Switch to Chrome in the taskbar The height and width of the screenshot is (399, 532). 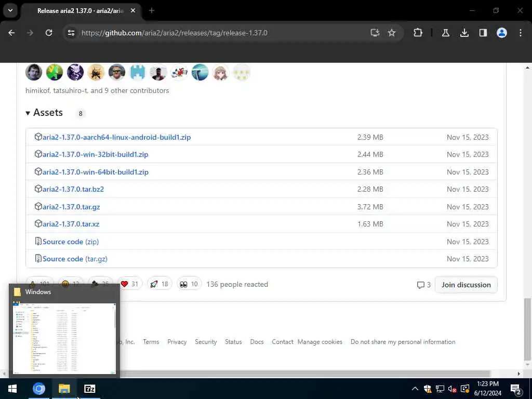click(38, 389)
